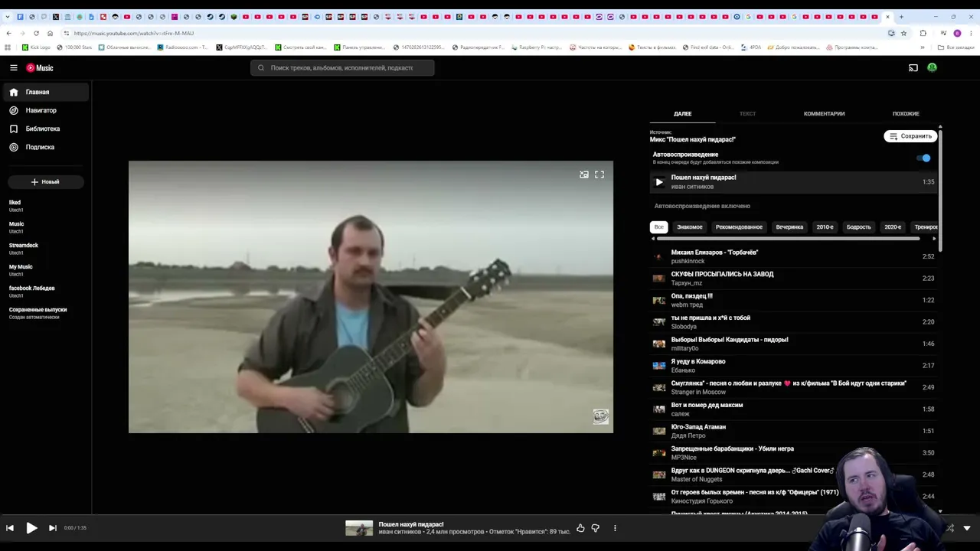Open the facebook Лебедев playlist
The height and width of the screenshot is (551, 980).
point(44,292)
